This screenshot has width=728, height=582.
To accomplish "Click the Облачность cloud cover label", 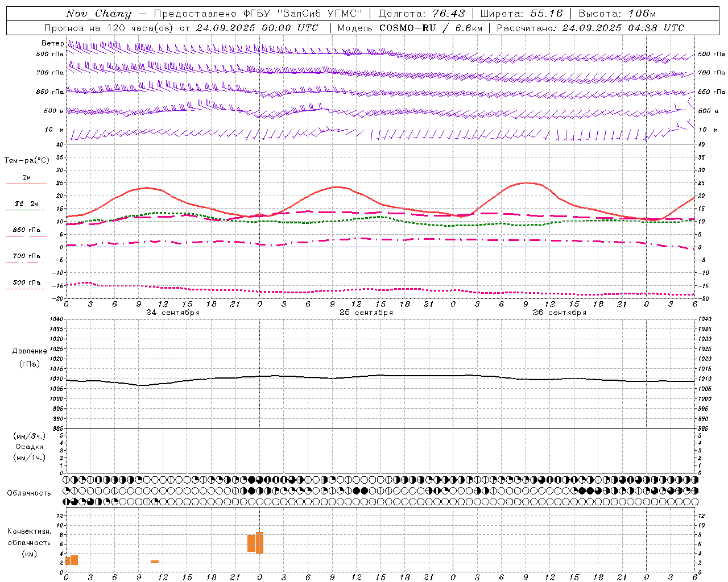I will (28, 493).
